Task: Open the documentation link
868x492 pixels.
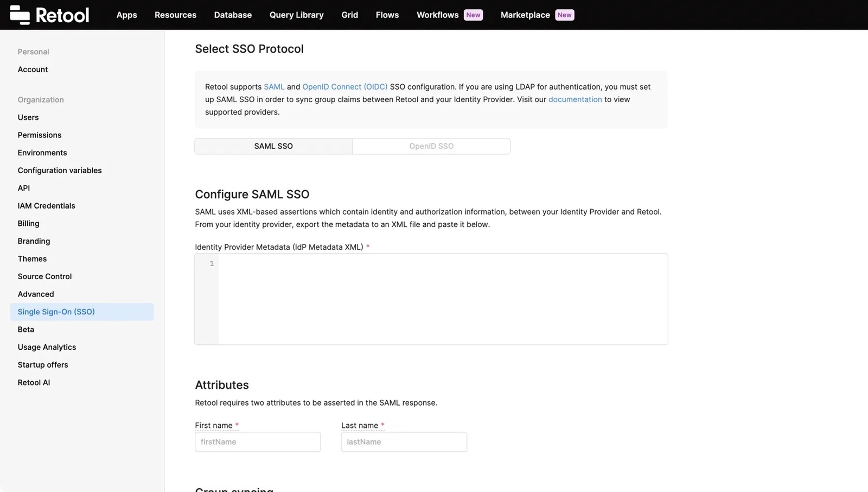Action: pyautogui.click(x=575, y=99)
